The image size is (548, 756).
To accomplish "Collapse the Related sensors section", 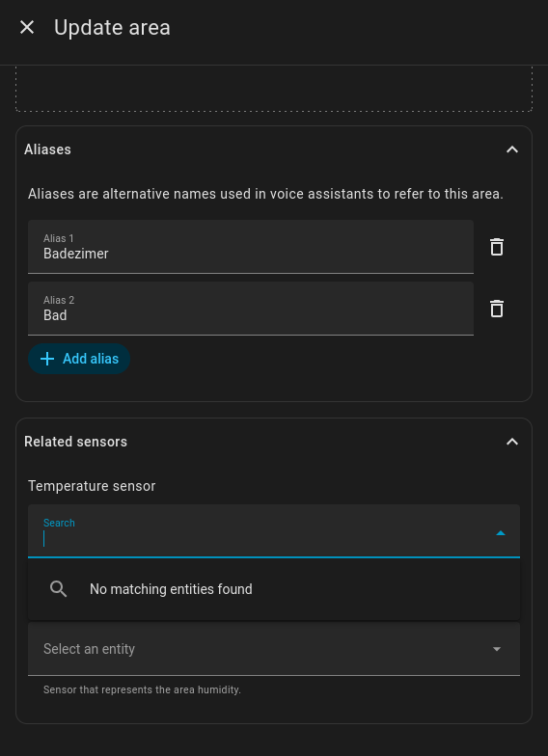I will 512,442.
